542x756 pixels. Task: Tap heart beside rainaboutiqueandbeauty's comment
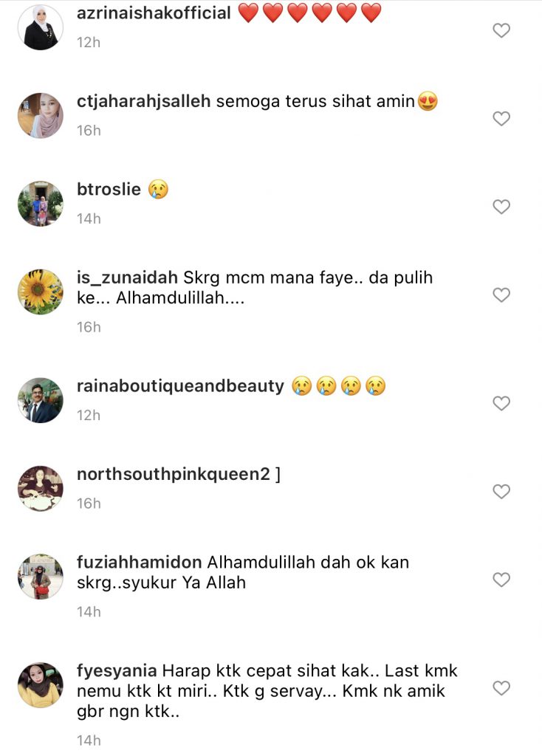coord(501,403)
